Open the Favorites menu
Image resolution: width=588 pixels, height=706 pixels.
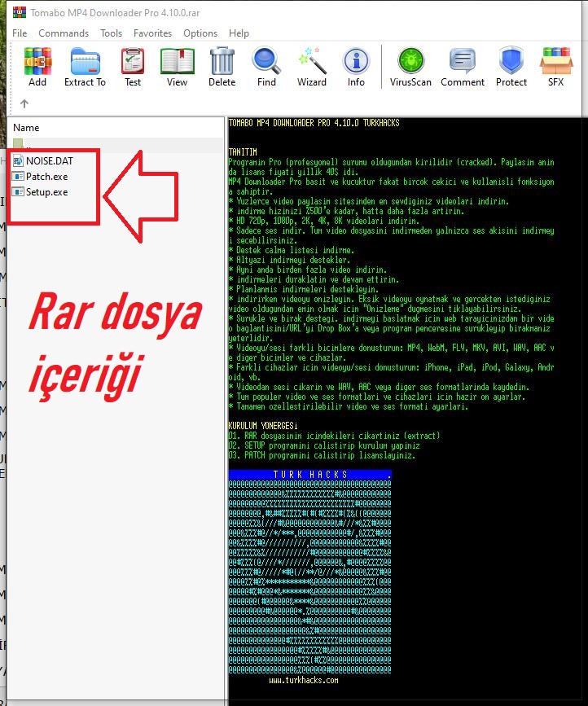pos(152,33)
